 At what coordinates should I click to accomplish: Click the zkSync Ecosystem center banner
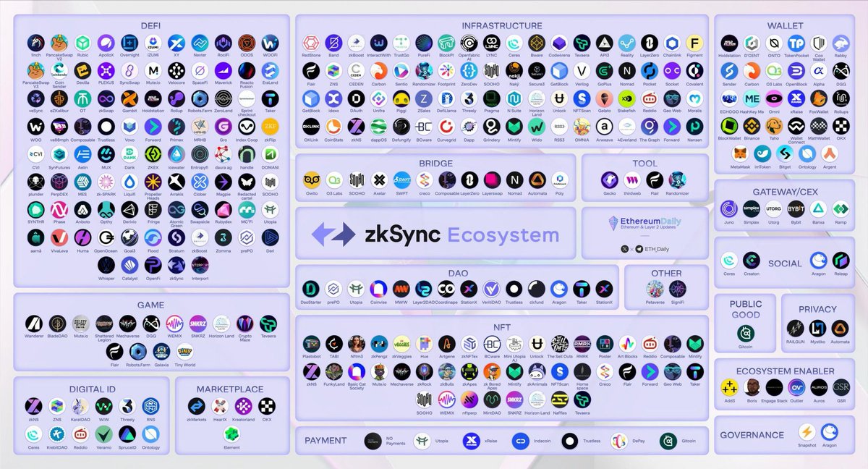coord(438,233)
